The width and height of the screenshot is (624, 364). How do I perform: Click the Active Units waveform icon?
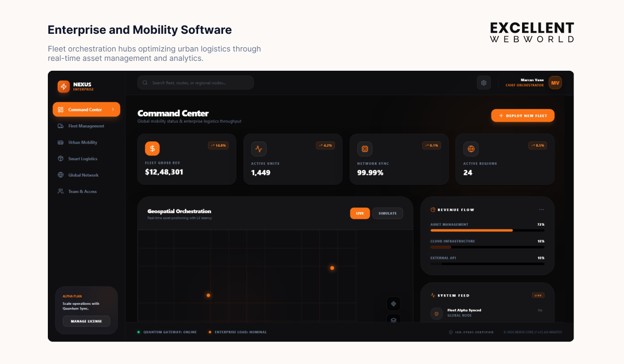(x=258, y=149)
